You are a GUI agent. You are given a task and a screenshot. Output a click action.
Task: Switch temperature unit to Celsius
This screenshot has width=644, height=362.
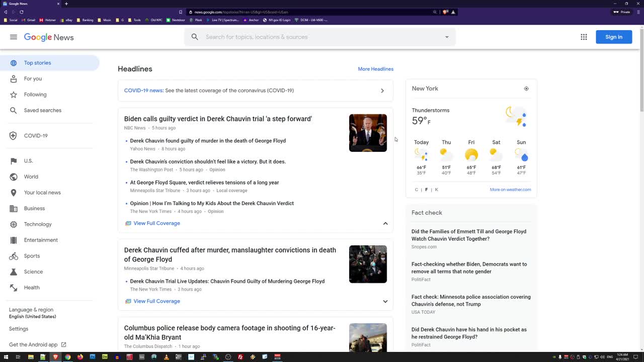coord(417,190)
